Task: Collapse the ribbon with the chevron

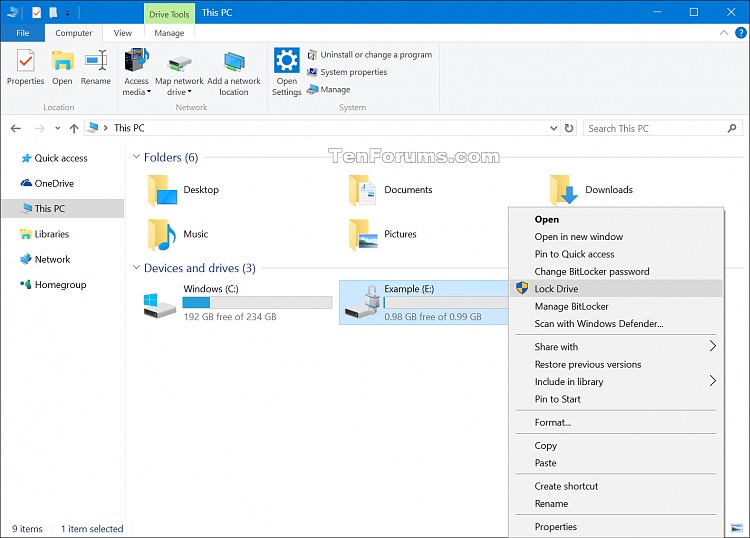Action: tap(724, 33)
